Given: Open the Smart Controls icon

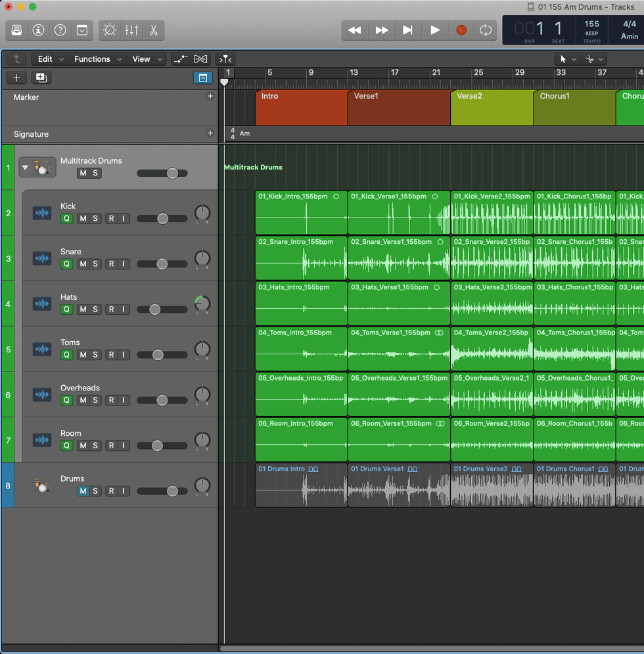Looking at the screenshot, I should coord(110,30).
